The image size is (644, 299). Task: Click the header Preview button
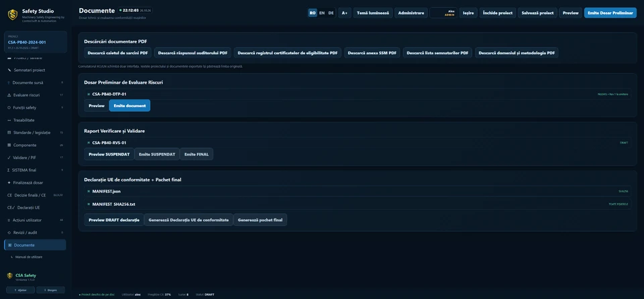(570, 13)
